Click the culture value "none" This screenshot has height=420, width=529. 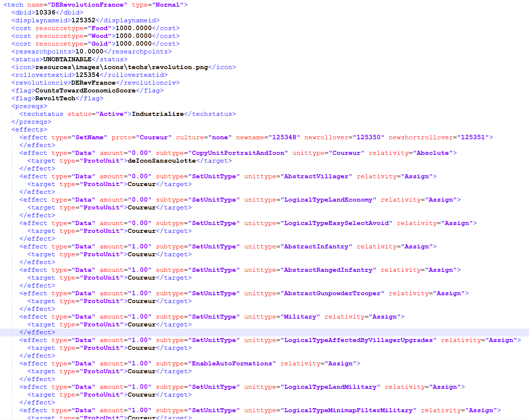220,137
